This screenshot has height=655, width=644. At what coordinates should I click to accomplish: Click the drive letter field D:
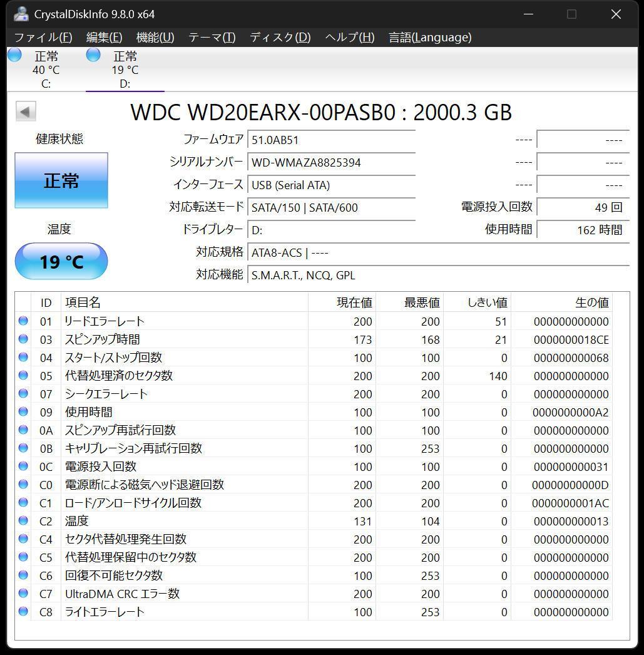(x=332, y=230)
